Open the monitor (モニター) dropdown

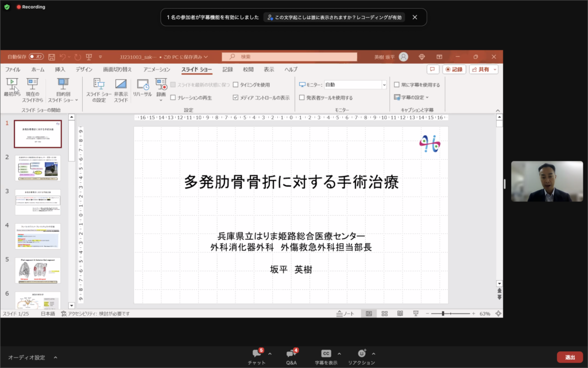(384, 85)
